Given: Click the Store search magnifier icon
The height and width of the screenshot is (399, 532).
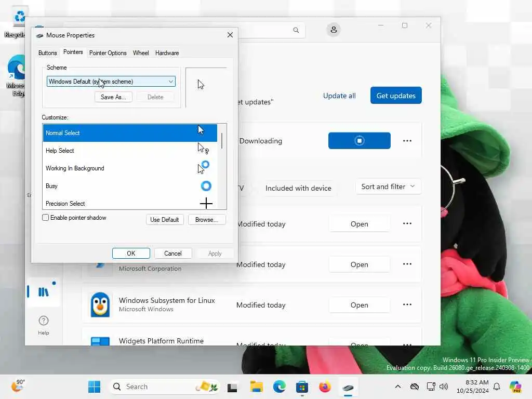Looking at the screenshot, I should pos(296,30).
